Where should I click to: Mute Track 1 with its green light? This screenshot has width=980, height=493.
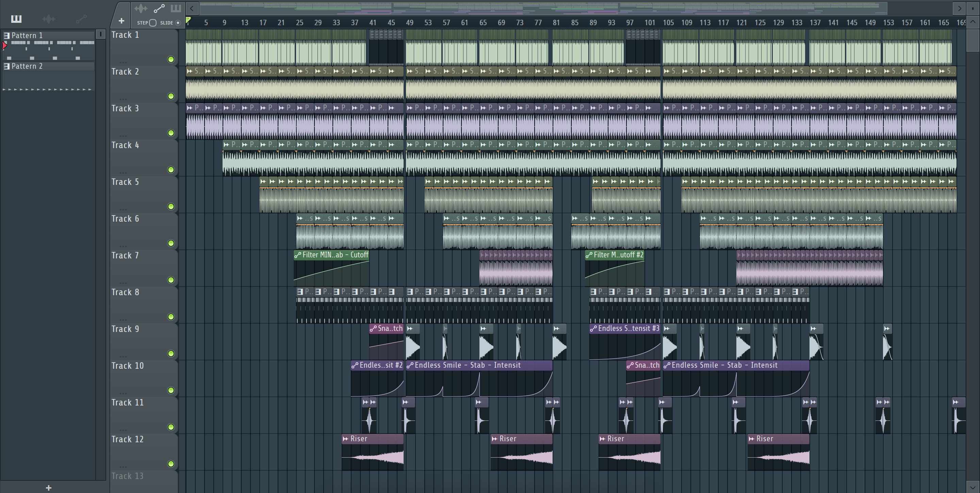[x=171, y=59]
